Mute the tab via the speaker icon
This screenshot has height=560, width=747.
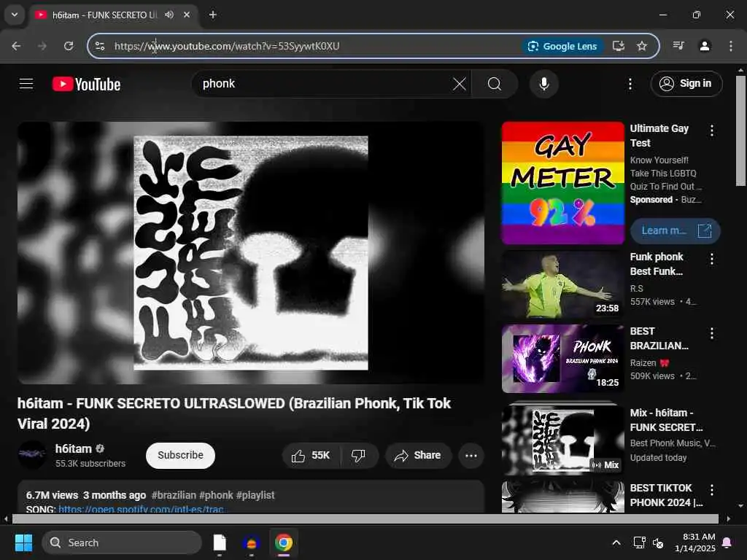pyautogui.click(x=169, y=15)
